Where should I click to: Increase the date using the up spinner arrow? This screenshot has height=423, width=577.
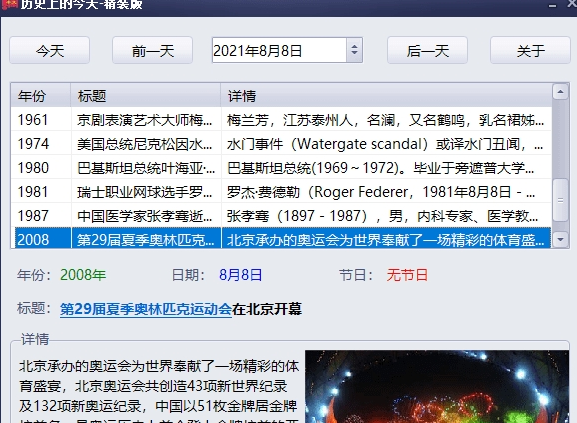click(354, 46)
